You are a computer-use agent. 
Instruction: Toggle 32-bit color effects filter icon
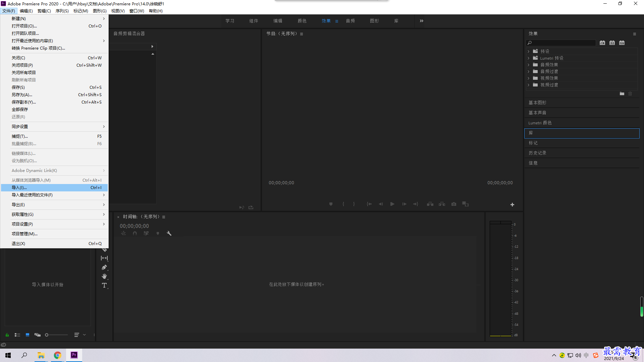click(612, 43)
